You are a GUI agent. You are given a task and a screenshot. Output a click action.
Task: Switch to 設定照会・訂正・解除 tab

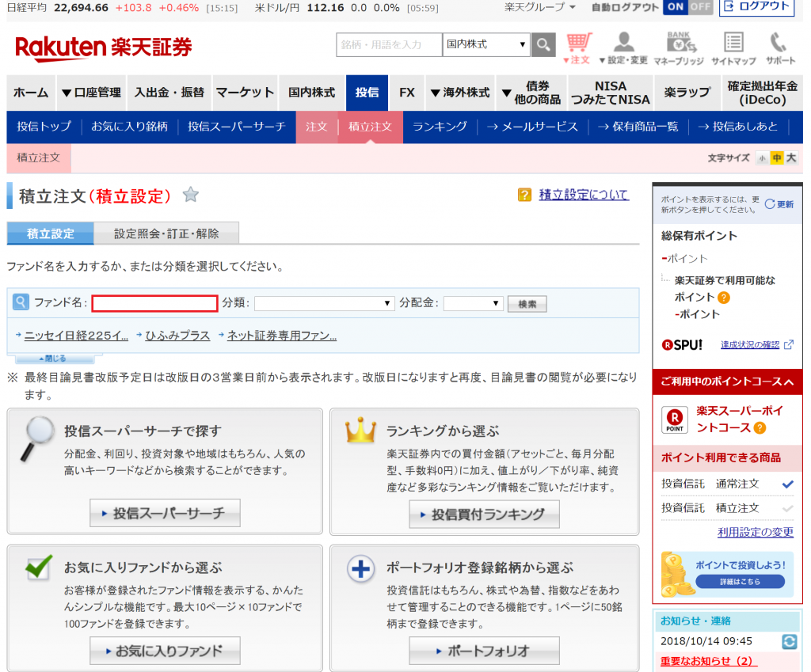click(x=166, y=233)
